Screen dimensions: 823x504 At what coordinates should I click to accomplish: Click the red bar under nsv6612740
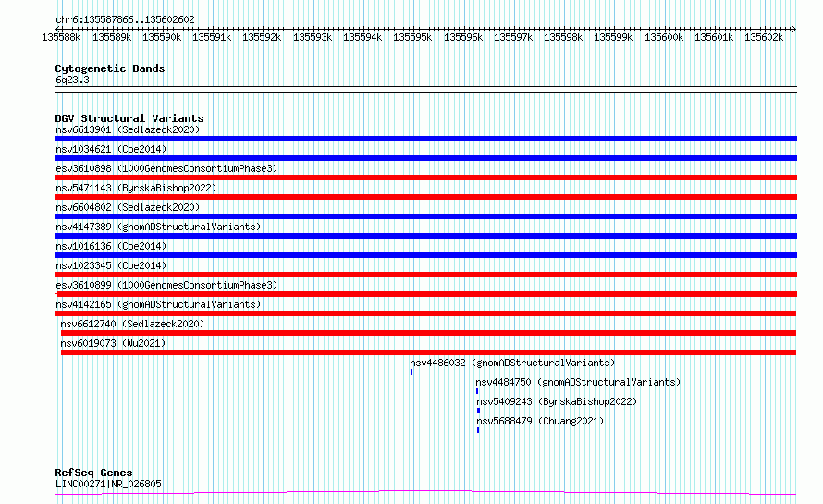[x=428, y=333]
